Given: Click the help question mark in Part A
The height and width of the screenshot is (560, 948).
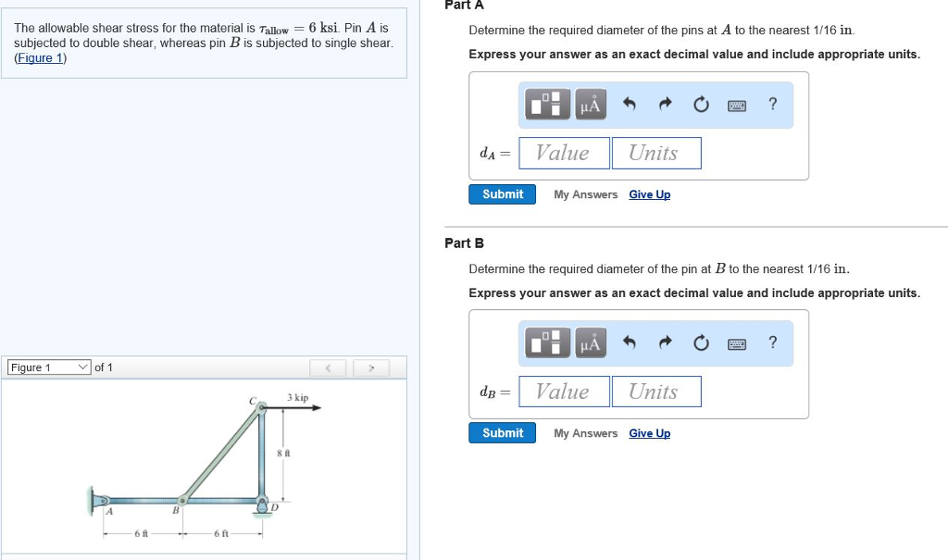Looking at the screenshot, I should click(x=773, y=105).
